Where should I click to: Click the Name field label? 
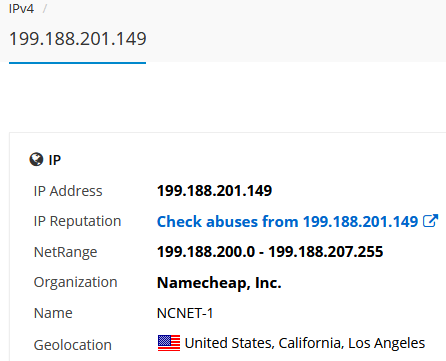point(53,313)
